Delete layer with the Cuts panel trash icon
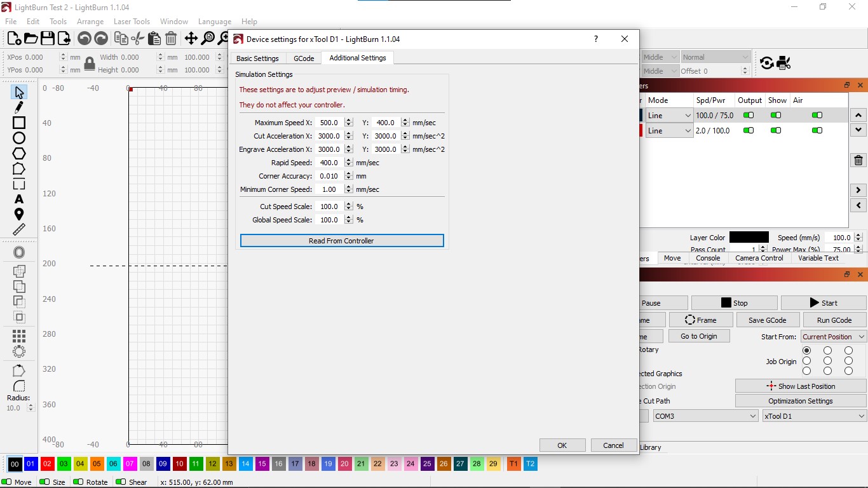 (858, 160)
